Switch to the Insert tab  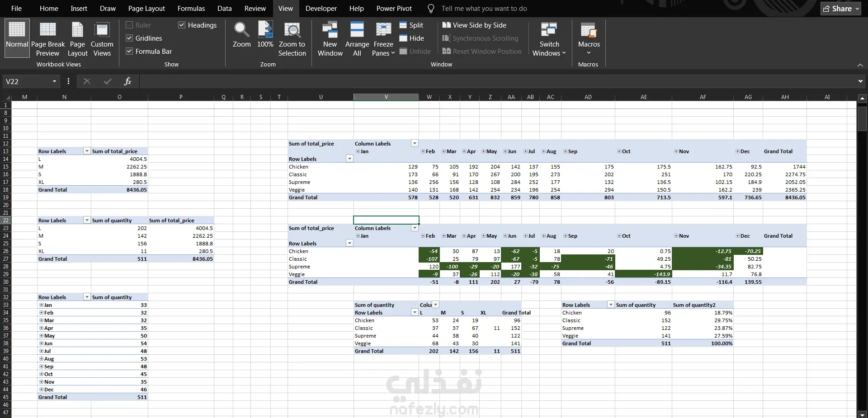tap(79, 9)
